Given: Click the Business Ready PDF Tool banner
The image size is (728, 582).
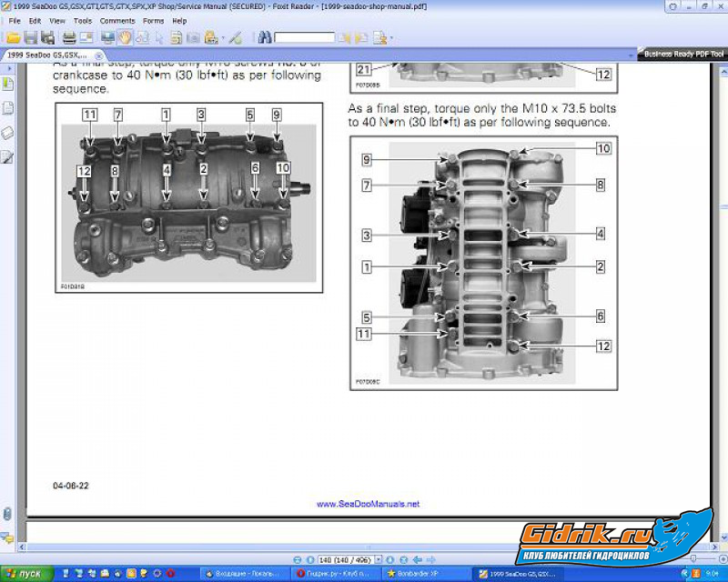Looking at the screenshot, I should 682,54.
